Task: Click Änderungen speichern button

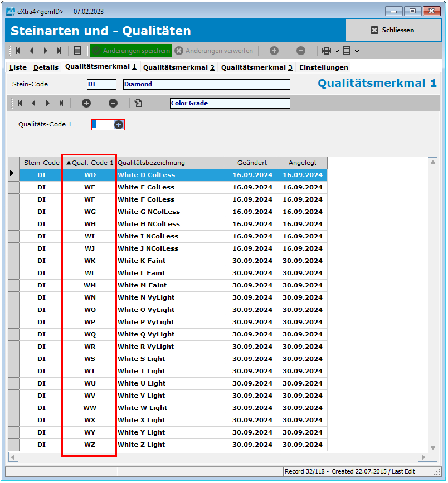Action: [131, 51]
